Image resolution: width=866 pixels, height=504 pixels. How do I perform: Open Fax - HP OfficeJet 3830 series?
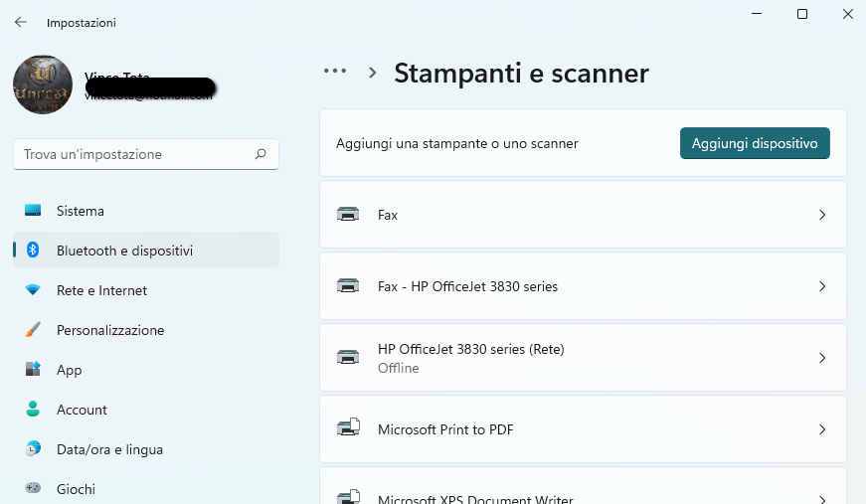583,286
